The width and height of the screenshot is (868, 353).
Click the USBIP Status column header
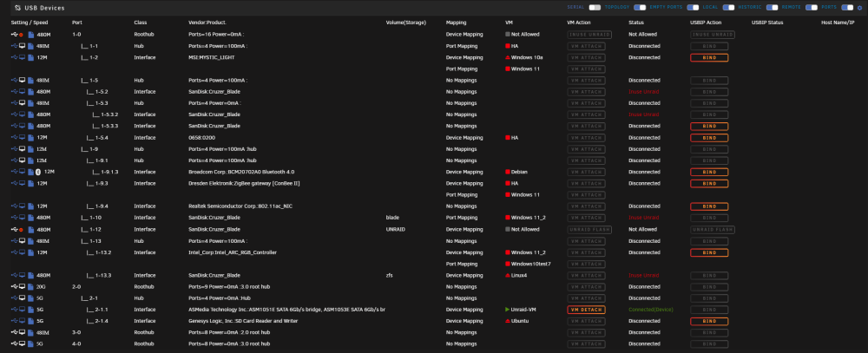click(x=767, y=23)
